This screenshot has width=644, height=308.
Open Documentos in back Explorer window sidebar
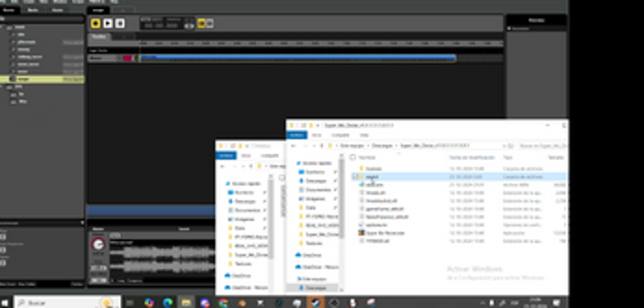(246, 210)
